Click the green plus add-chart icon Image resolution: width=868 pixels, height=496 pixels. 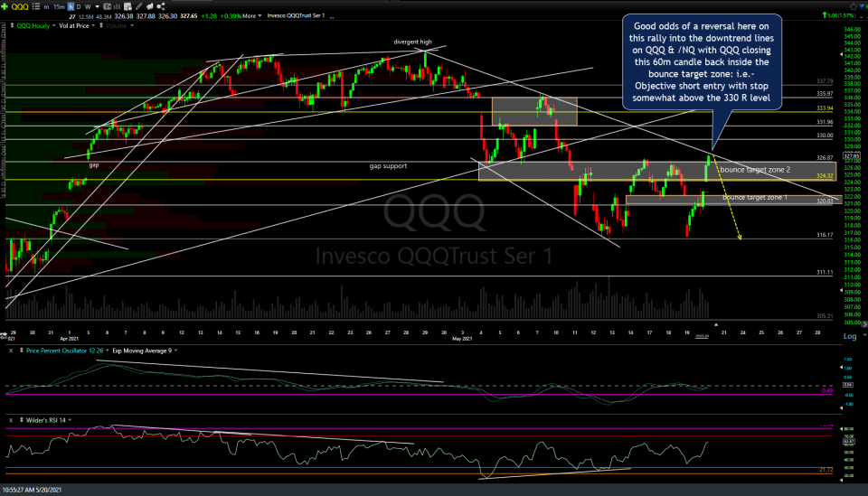[5, 6]
